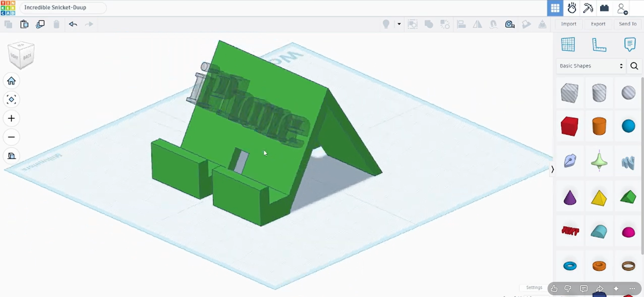Pick the red Box shape

(x=570, y=126)
